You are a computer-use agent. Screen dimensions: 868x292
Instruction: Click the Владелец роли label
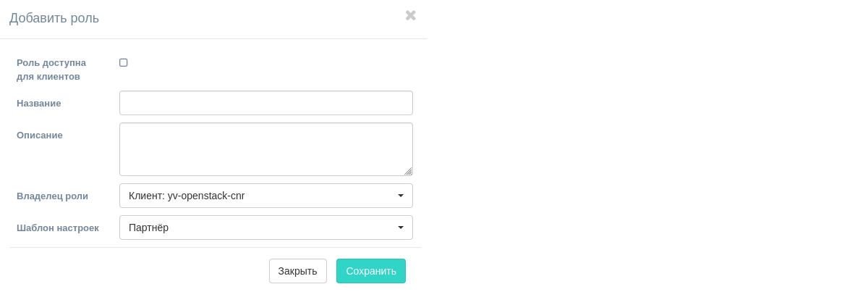click(52, 196)
